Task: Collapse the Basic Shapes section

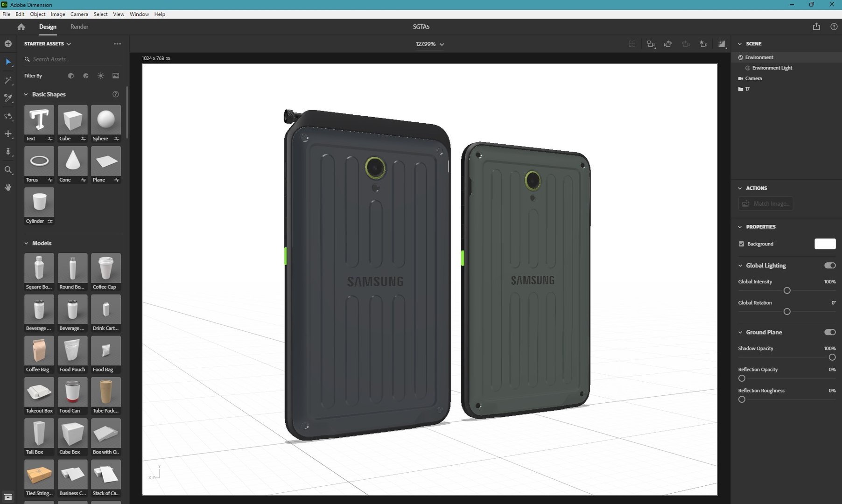Action: click(x=26, y=94)
